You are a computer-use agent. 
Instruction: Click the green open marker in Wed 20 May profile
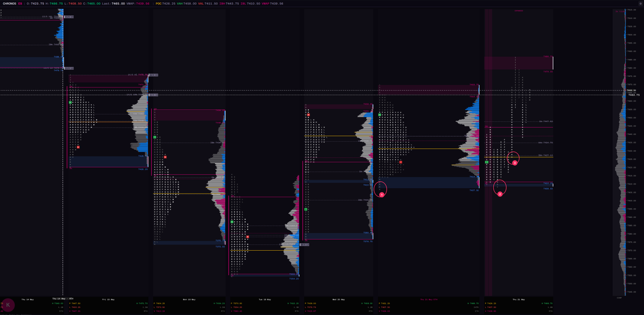click(x=305, y=209)
